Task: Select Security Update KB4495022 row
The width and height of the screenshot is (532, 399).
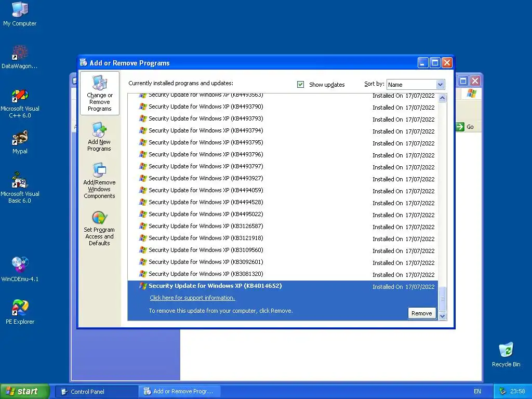Action: [283, 214]
